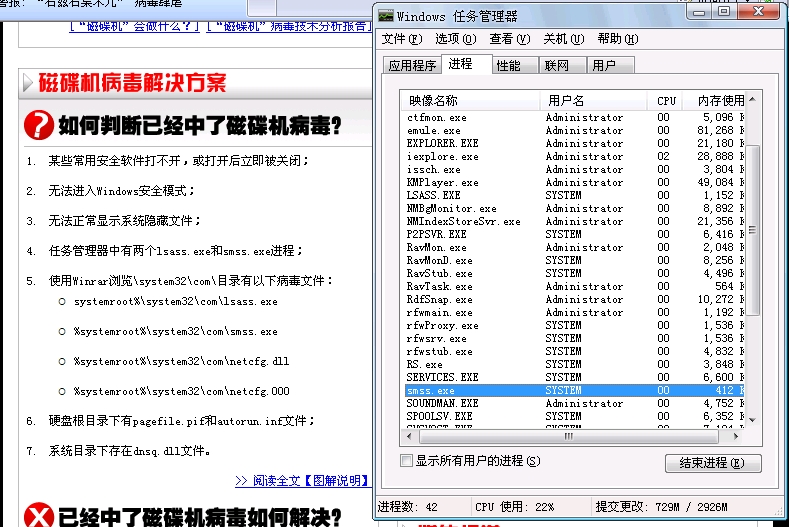Select the RS.exe process row

pyautogui.click(x=574, y=364)
